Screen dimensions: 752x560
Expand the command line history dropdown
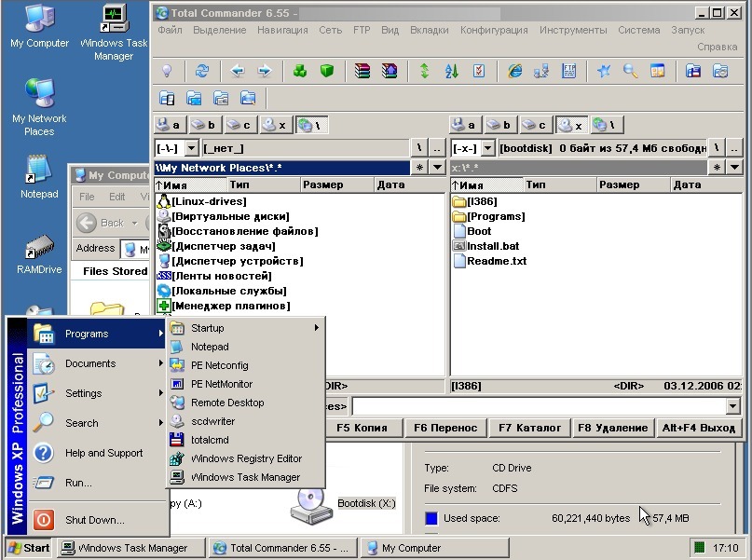pos(732,406)
